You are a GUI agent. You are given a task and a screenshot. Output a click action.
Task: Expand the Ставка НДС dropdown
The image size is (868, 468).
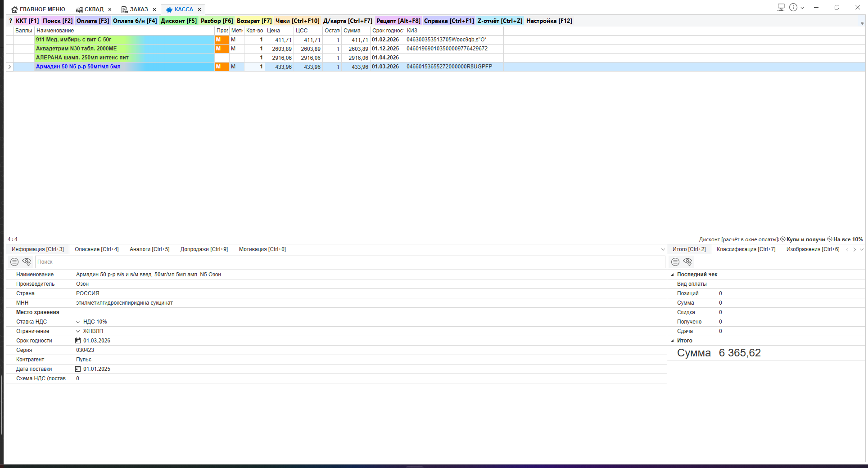(x=78, y=322)
